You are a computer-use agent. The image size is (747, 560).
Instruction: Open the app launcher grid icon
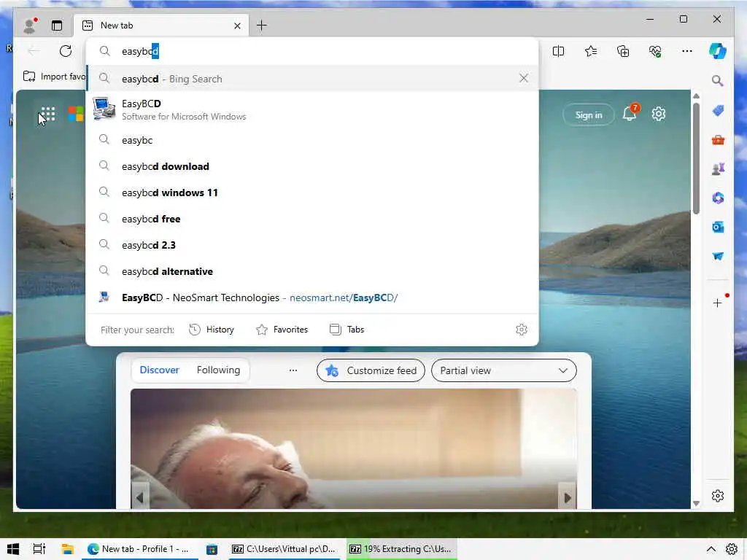click(x=47, y=114)
